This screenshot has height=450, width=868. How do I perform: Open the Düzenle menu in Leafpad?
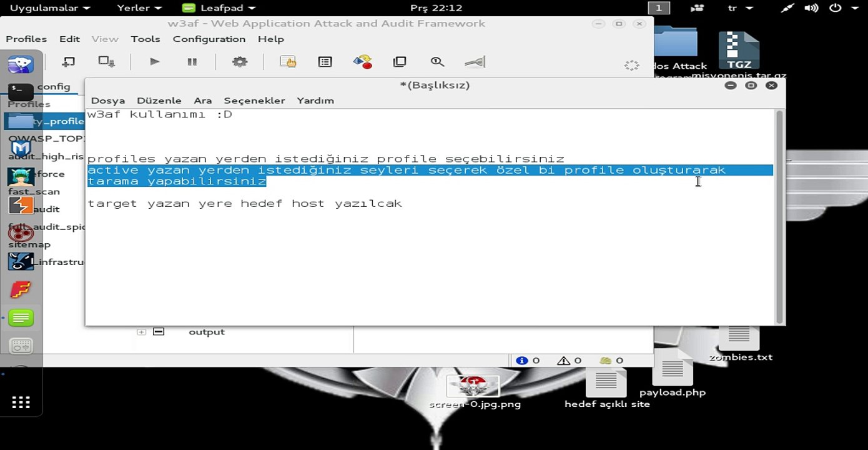click(159, 101)
